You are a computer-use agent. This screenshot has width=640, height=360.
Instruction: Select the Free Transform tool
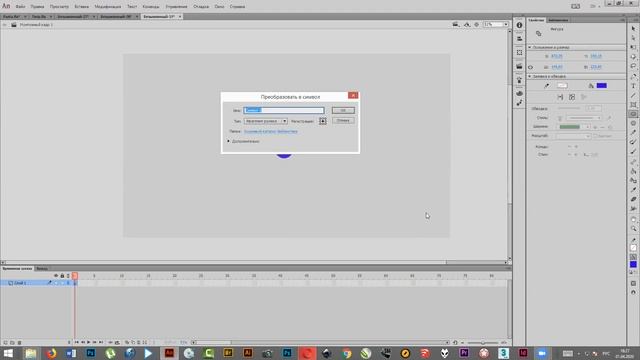633,47
